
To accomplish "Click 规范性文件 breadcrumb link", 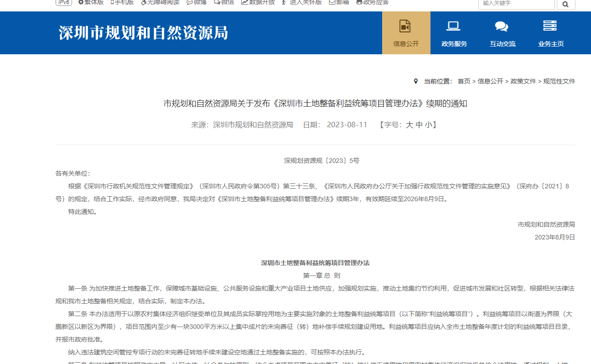I will (x=559, y=81).
